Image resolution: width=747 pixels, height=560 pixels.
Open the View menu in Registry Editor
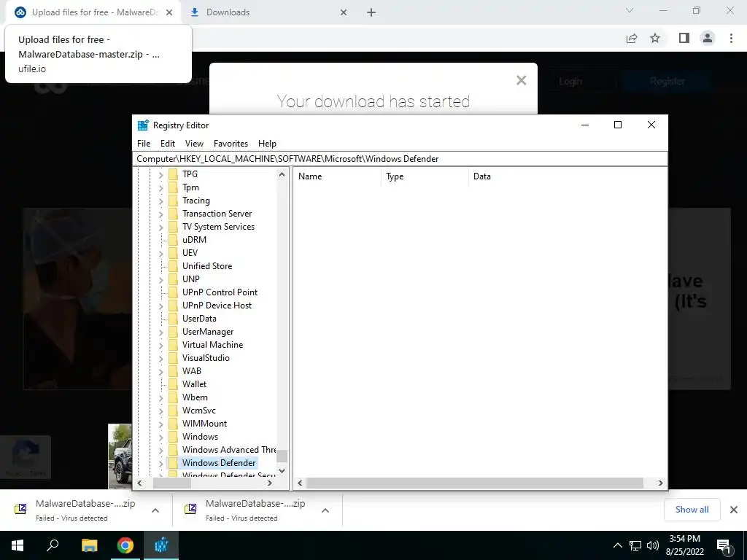(x=194, y=144)
